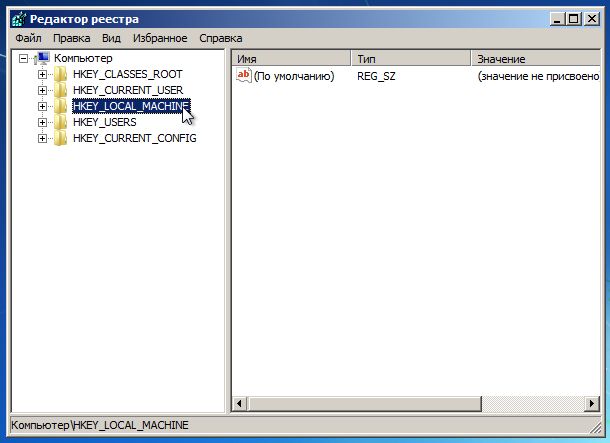Select the (По умолчанию) value entry
This screenshot has height=443, width=610.
293,76
